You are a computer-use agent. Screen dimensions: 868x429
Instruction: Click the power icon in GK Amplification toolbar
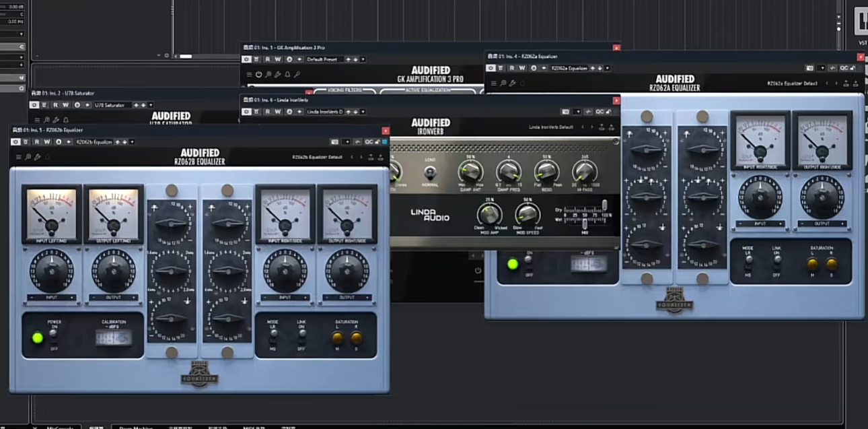click(258, 74)
